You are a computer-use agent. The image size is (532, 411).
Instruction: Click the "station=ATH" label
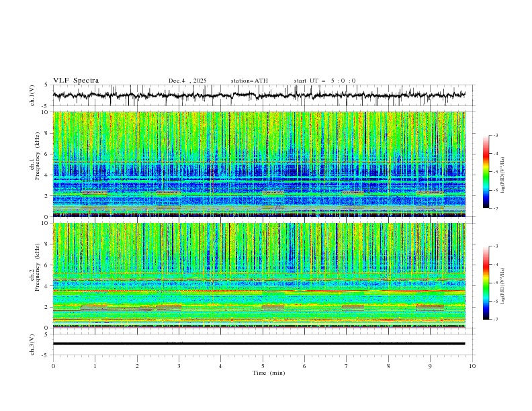click(249, 81)
